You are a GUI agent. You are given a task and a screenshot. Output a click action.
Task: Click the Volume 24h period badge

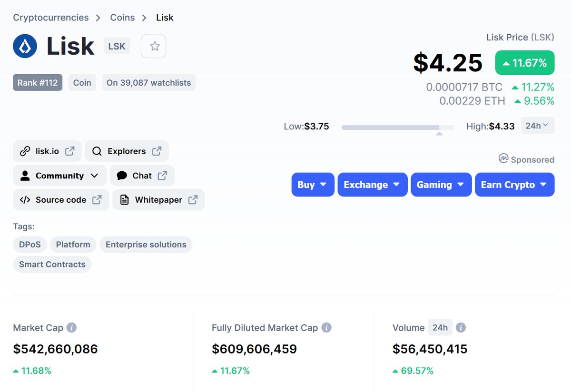point(440,327)
